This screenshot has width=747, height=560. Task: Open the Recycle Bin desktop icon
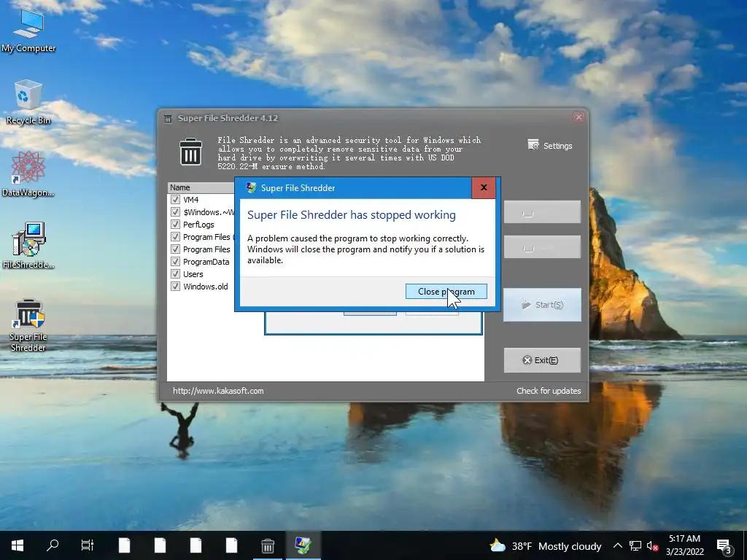tap(28, 102)
